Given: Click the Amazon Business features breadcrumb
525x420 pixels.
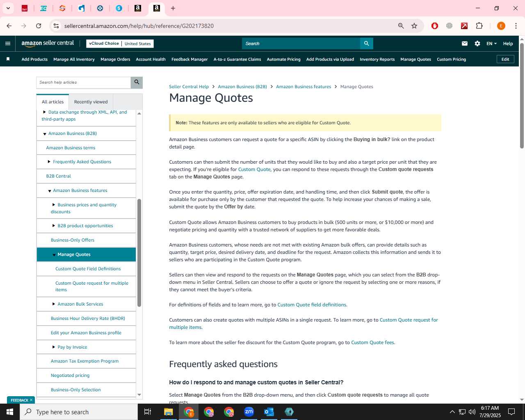Looking at the screenshot, I should point(304,87).
